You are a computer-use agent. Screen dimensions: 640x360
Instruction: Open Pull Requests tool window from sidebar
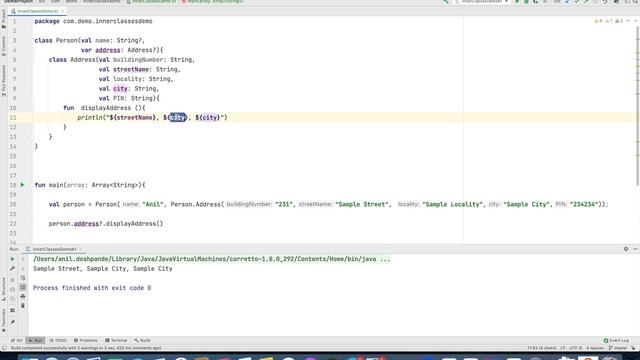coord(4,81)
